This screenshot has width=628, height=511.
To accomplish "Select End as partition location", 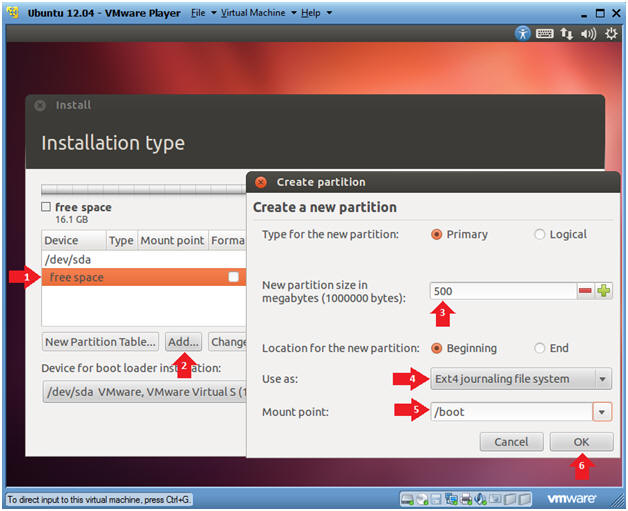I will click(539, 348).
